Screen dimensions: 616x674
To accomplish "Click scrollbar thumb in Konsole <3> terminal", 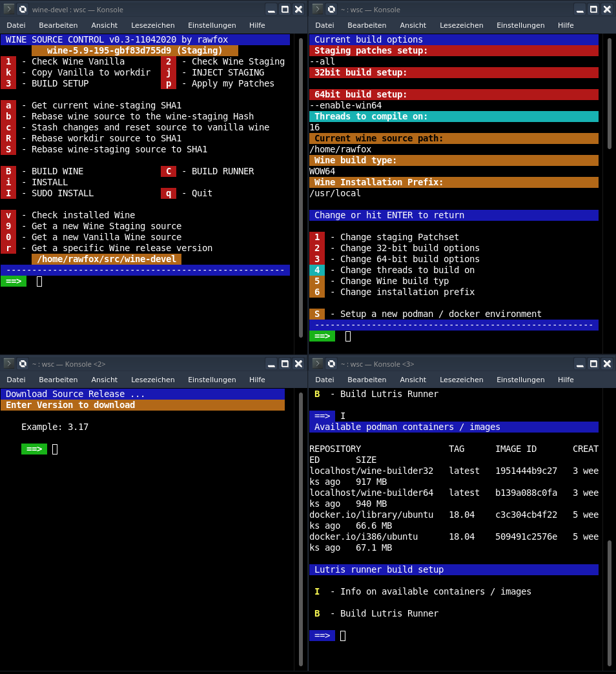I will click(610, 603).
